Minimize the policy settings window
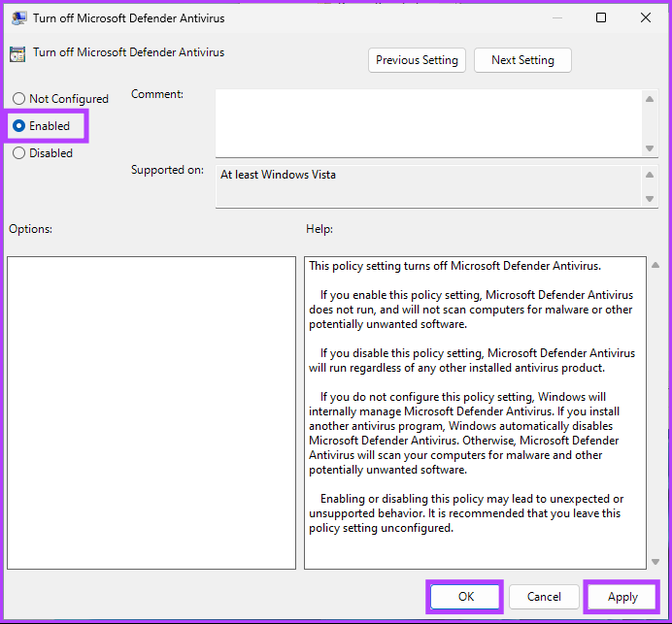672x624 pixels. point(556,17)
